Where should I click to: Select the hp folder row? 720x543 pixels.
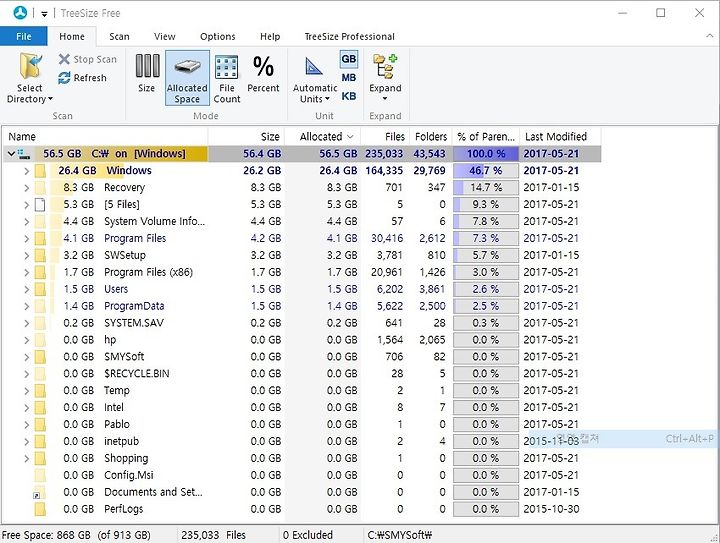[302, 340]
